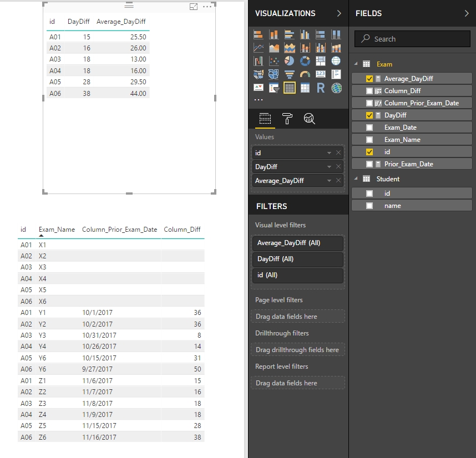Collapse the Visualizations pane
This screenshot has height=458, width=476.
(339, 13)
